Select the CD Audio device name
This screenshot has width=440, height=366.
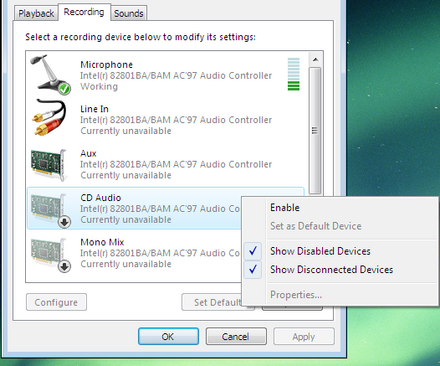tap(101, 198)
